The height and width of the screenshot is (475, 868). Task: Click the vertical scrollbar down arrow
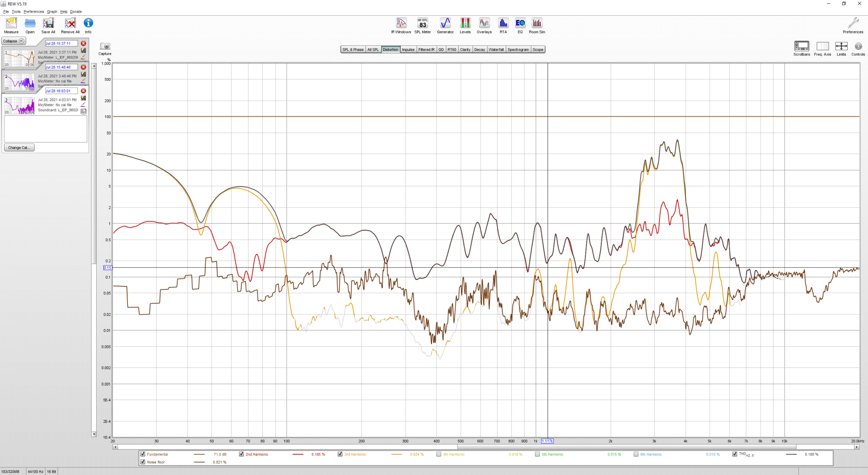pyautogui.click(x=94, y=434)
